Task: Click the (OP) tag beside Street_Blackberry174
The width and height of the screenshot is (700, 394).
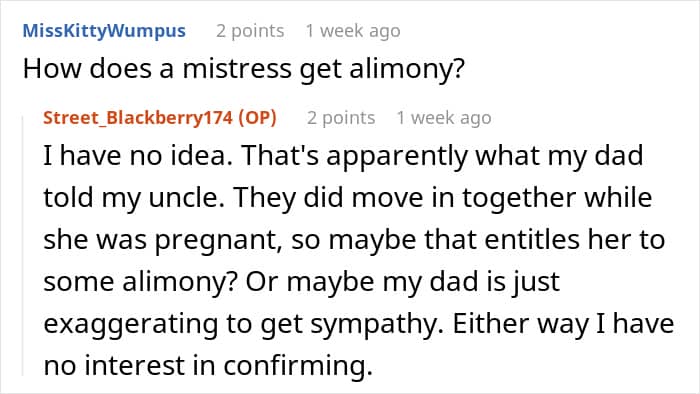Action: (258, 118)
